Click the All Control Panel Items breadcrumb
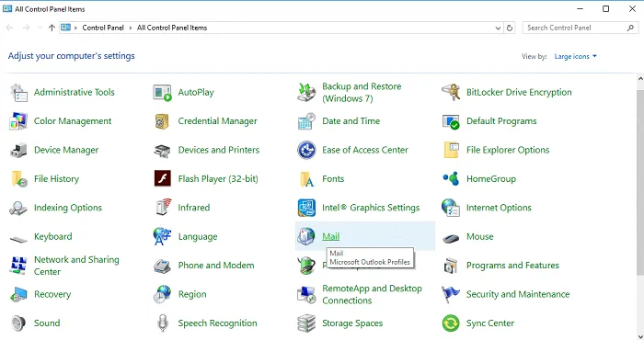The width and height of the screenshot is (644, 340). point(172,28)
